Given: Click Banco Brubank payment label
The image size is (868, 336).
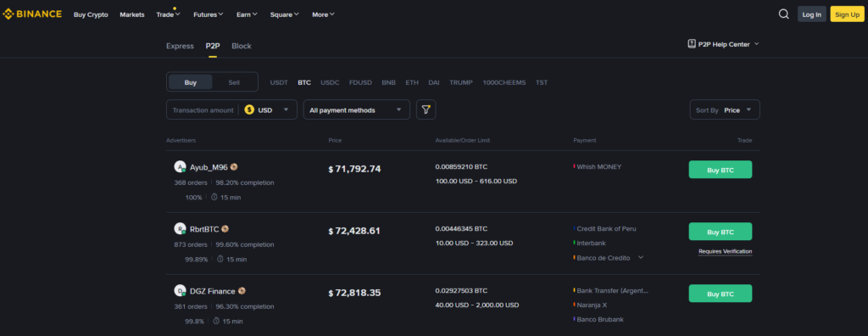Looking at the screenshot, I should point(601,319).
